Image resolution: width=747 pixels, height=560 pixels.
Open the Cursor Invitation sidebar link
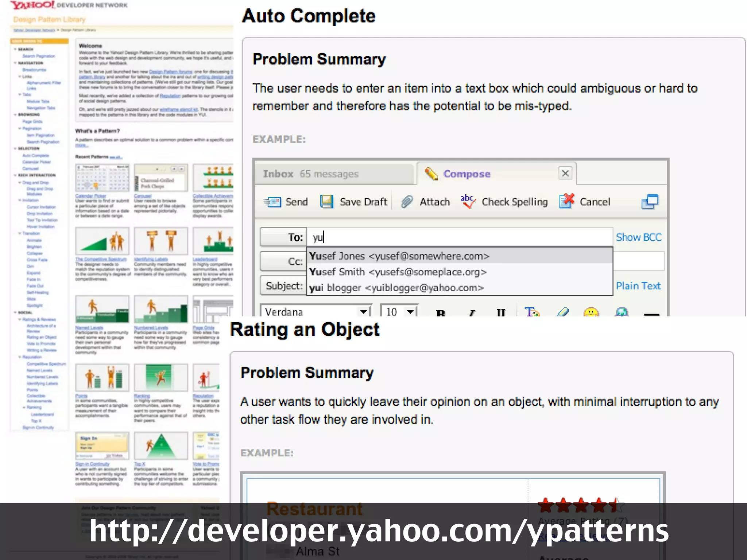41,207
